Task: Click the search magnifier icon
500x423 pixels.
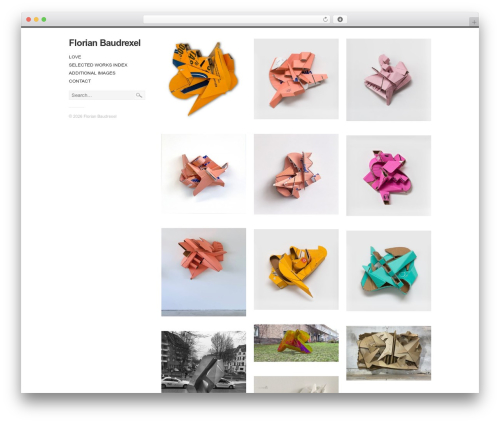Action: [139, 95]
